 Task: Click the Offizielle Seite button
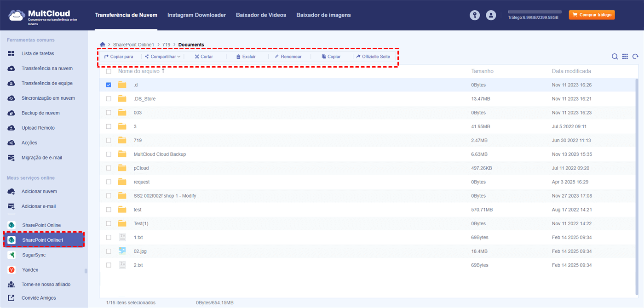[373, 57]
